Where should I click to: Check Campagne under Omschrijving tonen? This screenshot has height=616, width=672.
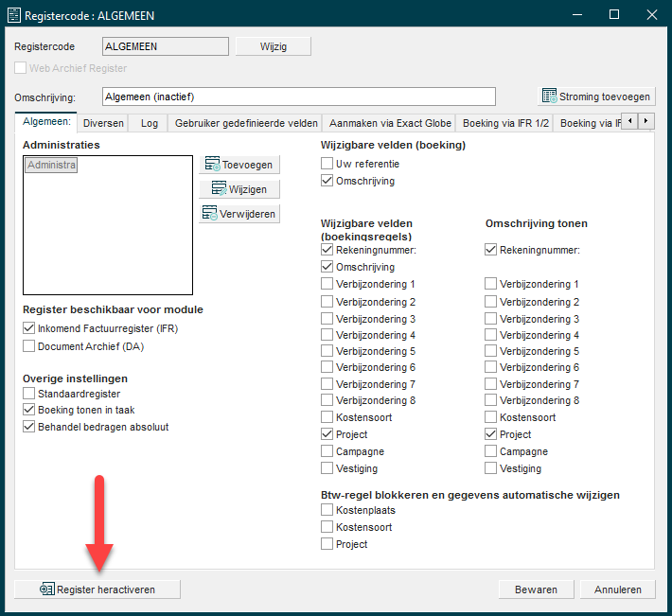pyautogui.click(x=490, y=451)
